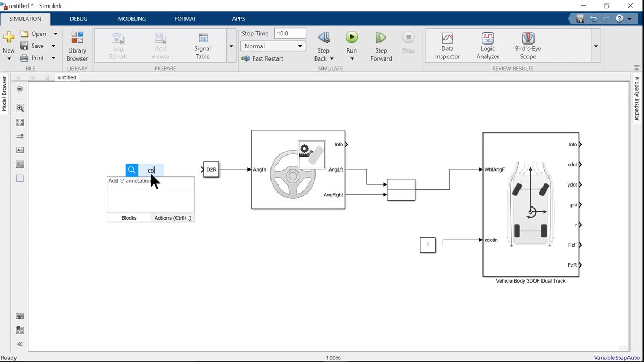Image resolution: width=644 pixels, height=362 pixels.
Task: Click the Area rectangle icon in palette
Action: [20, 179]
